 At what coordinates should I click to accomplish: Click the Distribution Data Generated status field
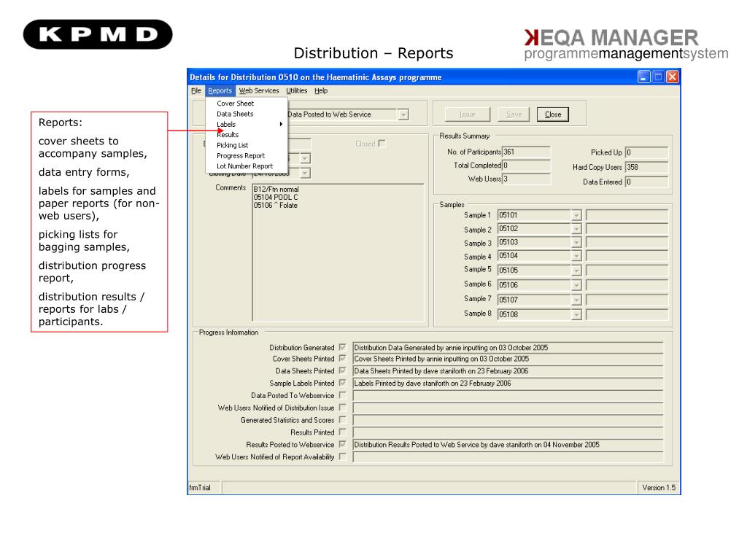tap(508, 348)
